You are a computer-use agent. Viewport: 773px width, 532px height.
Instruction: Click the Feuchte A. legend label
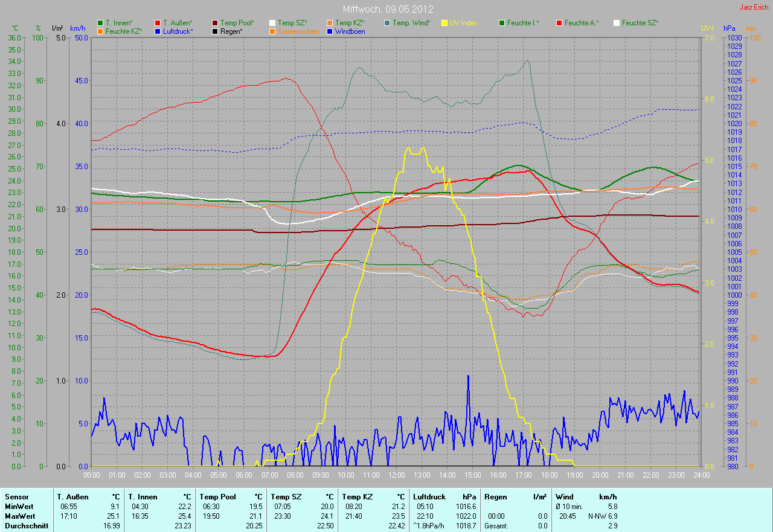click(x=582, y=23)
